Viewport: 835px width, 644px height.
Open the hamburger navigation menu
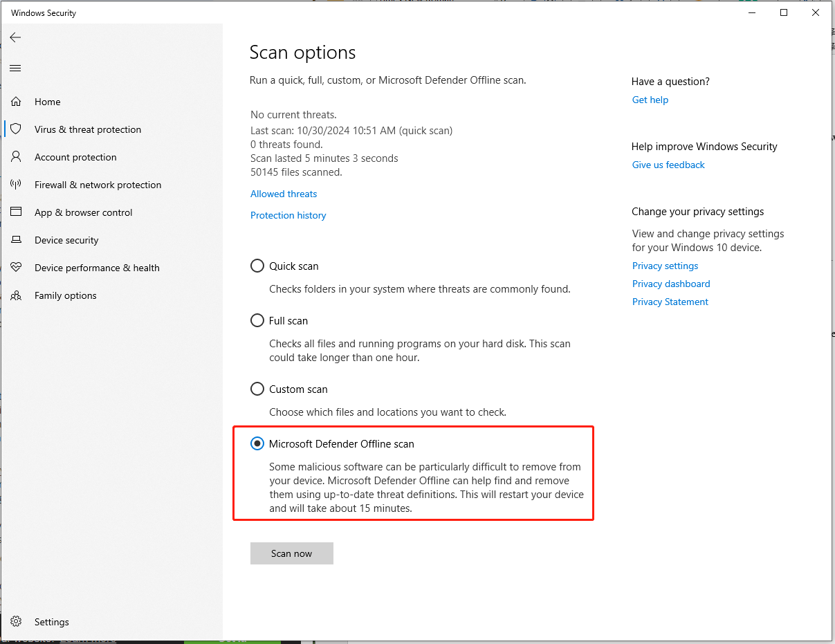tap(15, 68)
